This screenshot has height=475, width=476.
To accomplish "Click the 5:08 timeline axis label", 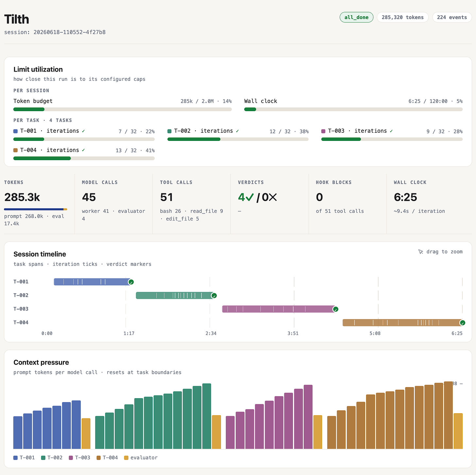I will click(375, 333).
